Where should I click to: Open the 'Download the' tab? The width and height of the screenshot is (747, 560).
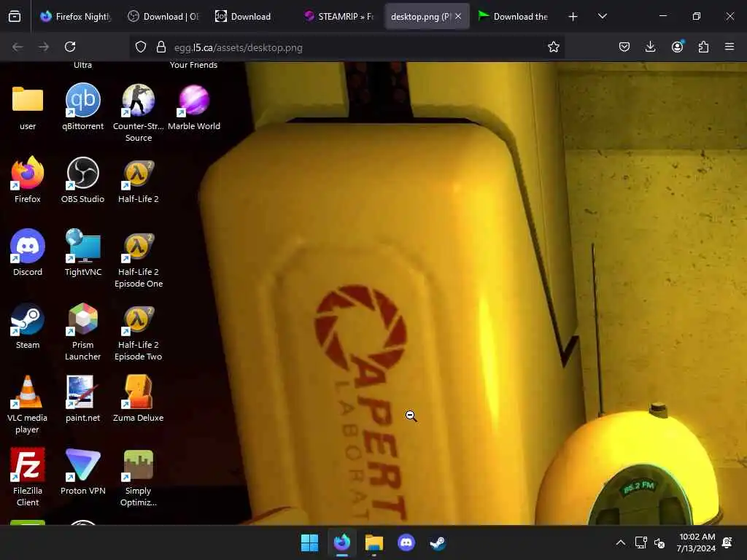pyautogui.click(x=514, y=17)
